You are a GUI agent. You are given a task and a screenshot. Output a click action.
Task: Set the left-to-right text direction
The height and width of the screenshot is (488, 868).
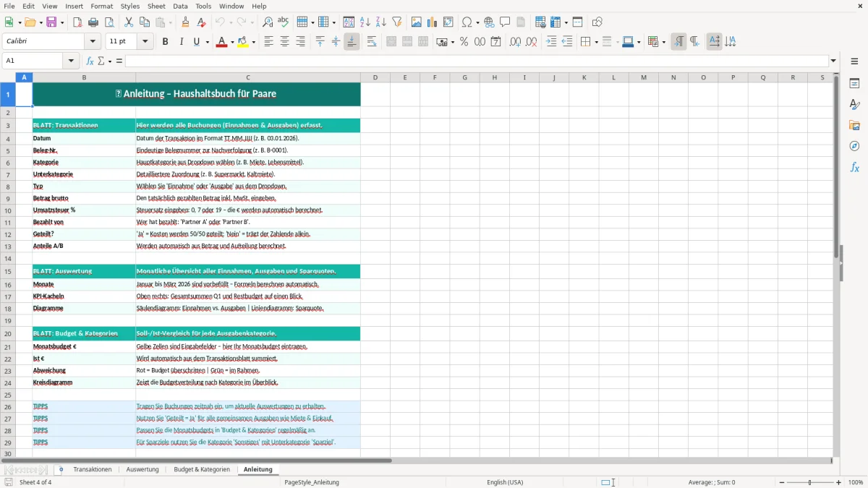tap(678, 42)
